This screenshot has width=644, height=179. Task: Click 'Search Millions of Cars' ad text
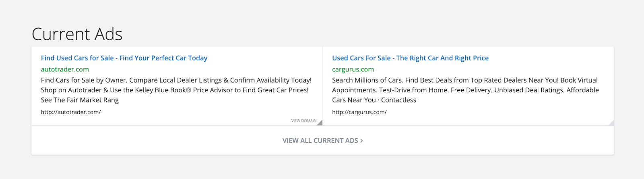point(367,80)
